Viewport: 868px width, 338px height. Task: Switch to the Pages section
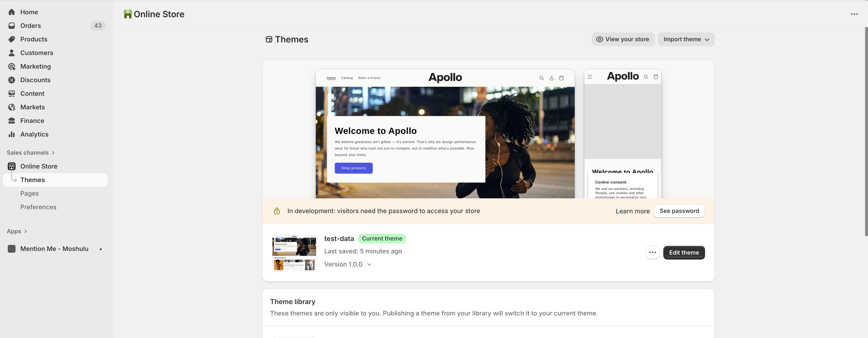[29, 193]
